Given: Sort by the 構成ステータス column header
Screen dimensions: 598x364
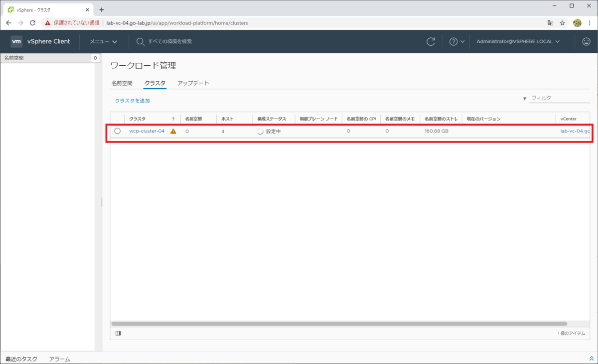Looking at the screenshot, I should [272, 119].
